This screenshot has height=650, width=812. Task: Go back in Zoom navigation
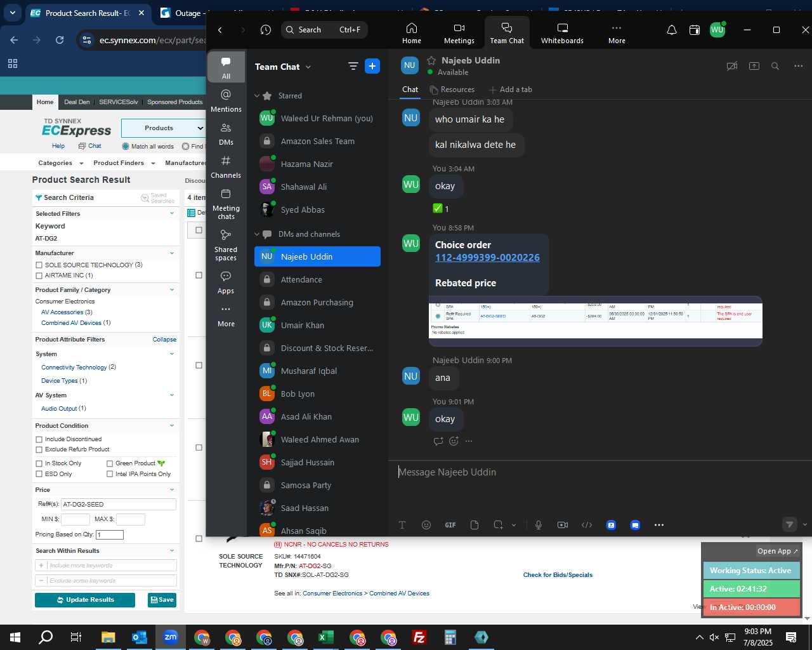[x=220, y=30]
